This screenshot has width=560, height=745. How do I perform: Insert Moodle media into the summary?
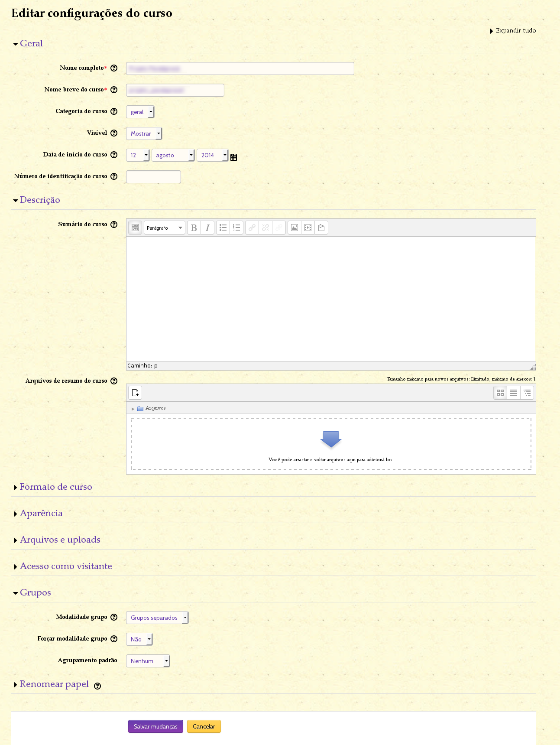click(x=308, y=228)
